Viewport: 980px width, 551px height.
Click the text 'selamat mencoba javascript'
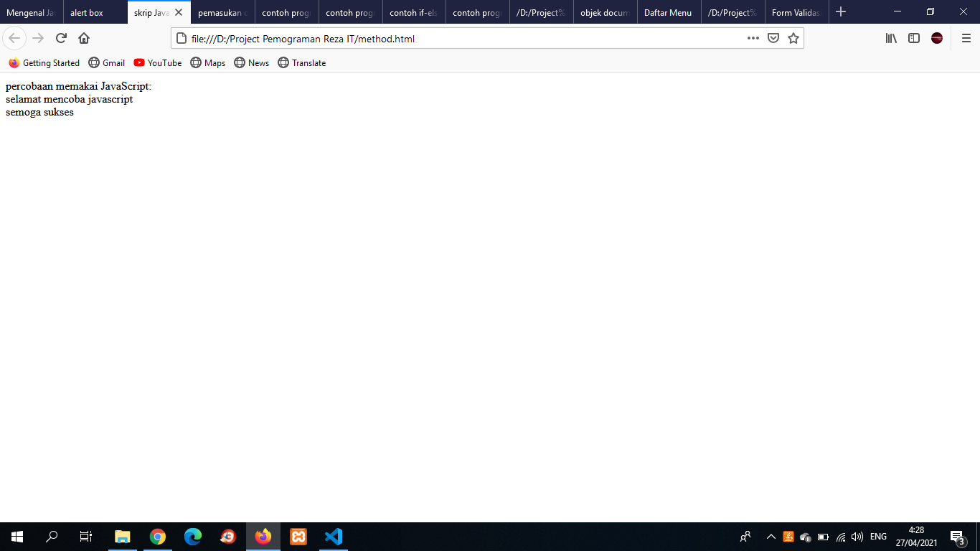(69, 99)
